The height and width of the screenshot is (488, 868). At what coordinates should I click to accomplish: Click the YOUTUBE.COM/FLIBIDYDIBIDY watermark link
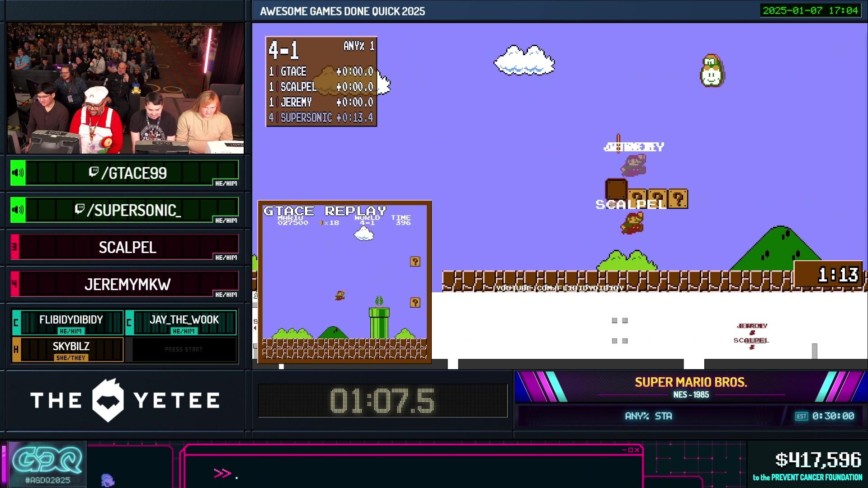tap(560, 288)
